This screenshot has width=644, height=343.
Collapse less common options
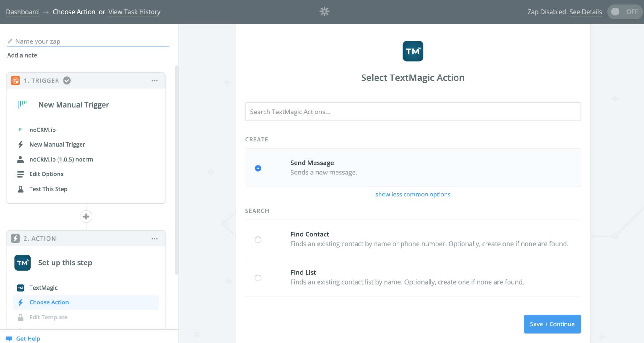pyautogui.click(x=413, y=194)
